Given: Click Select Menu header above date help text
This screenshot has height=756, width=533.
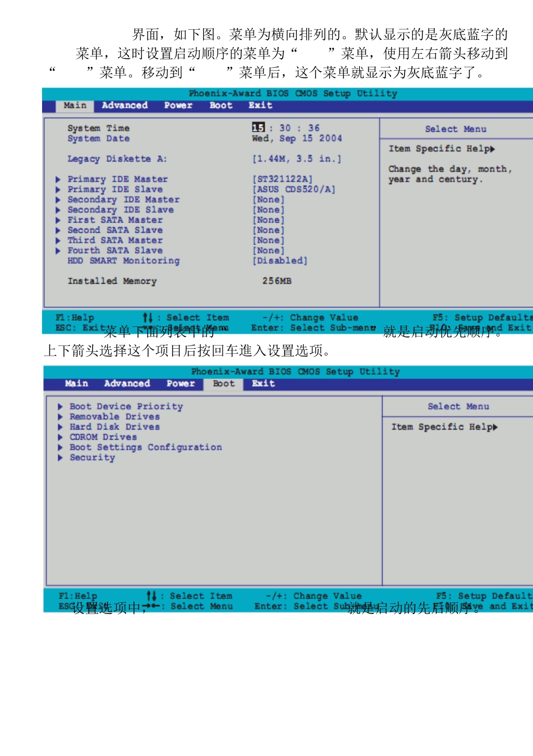Looking at the screenshot, I should (456, 129).
